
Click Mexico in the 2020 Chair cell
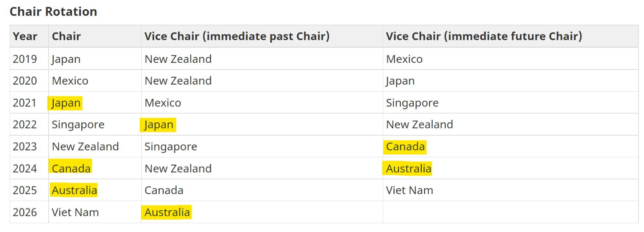click(x=70, y=81)
